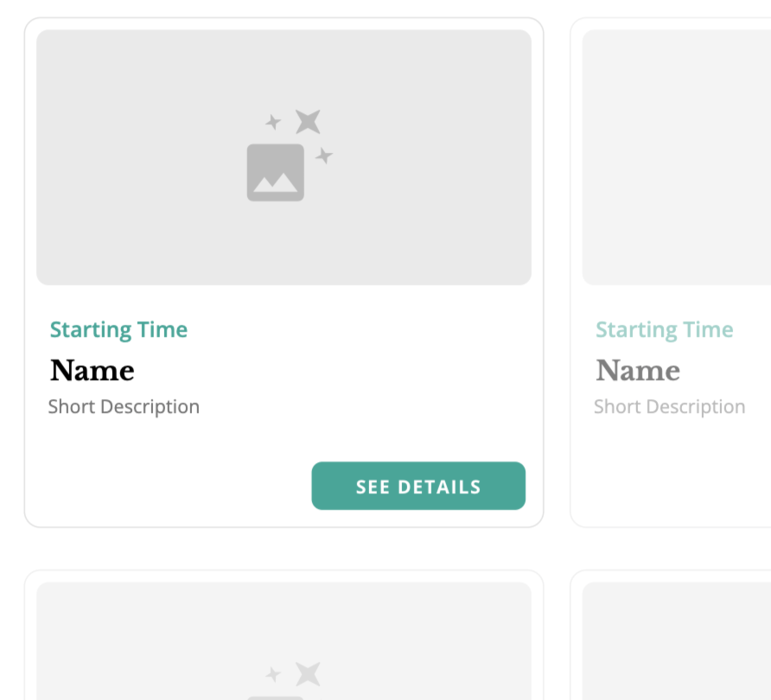Viewport: 771px width, 700px height.
Task: Click the large sparkle star in the lower-left card
Action: point(308,674)
